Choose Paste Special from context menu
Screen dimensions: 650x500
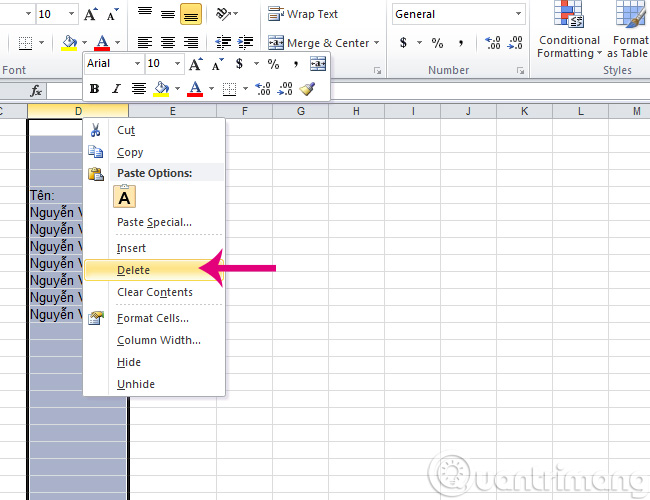pyautogui.click(x=154, y=222)
